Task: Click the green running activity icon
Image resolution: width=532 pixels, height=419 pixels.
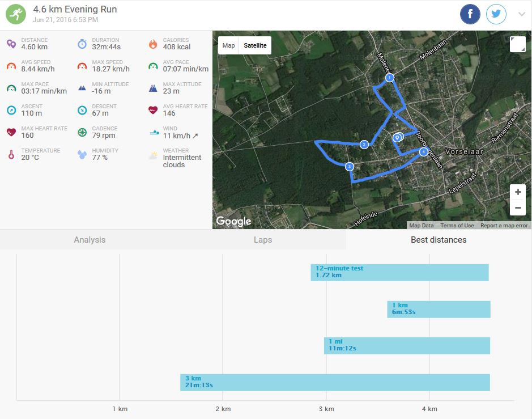Action: click(x=16, y=14)
